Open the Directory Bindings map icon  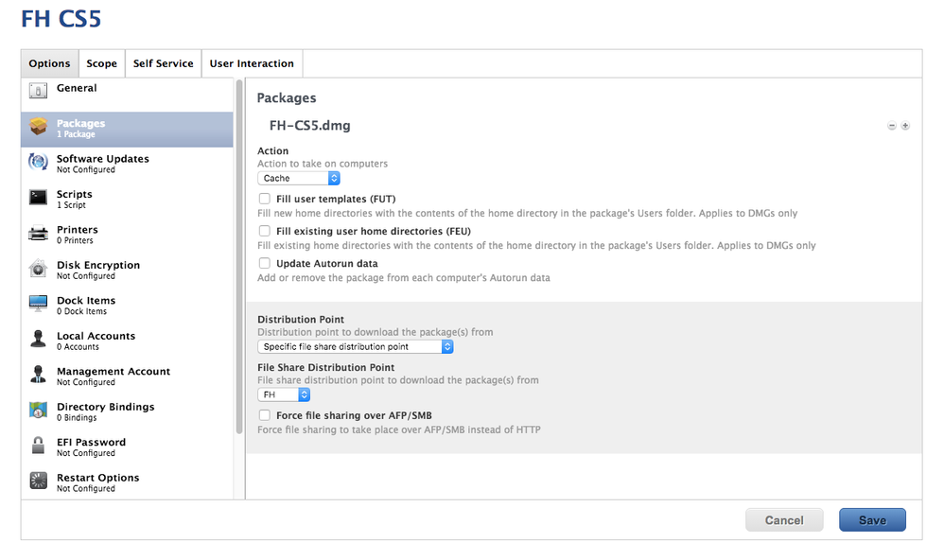click(x=38, y=410)
